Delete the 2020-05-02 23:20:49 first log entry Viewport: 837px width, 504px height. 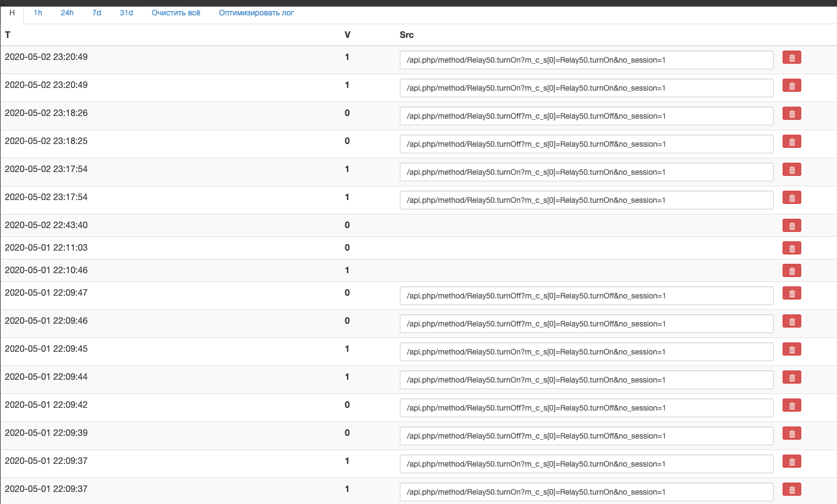(x=791, y=58)
